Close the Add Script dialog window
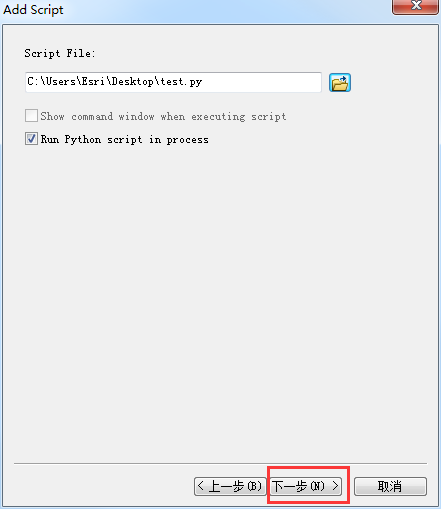This screenshot has width=441, height=509. point(415,6)
